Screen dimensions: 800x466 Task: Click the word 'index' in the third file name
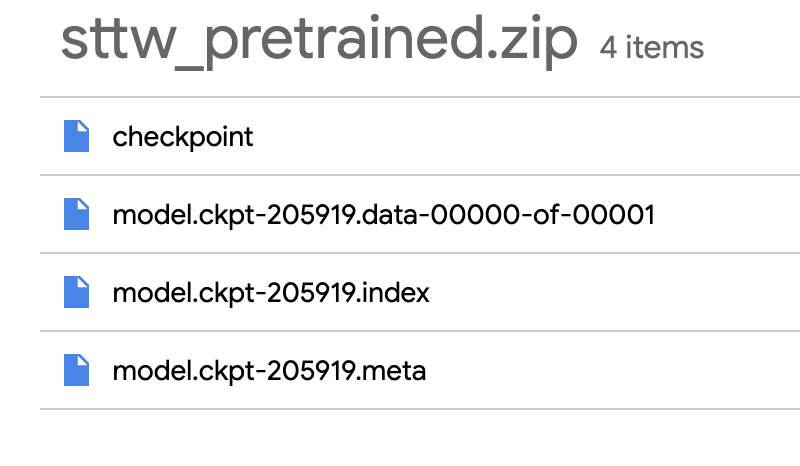coord(396,292)
